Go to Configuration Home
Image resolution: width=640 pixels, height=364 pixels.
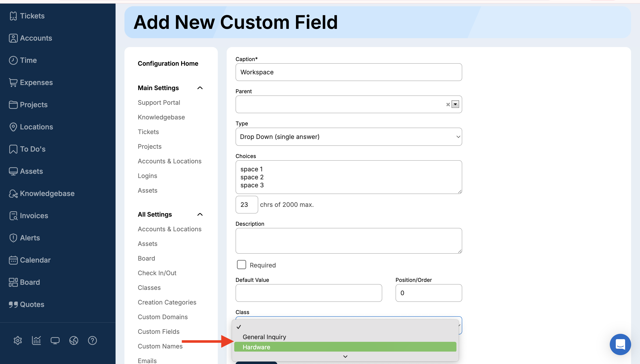click(x=168, y=63)
